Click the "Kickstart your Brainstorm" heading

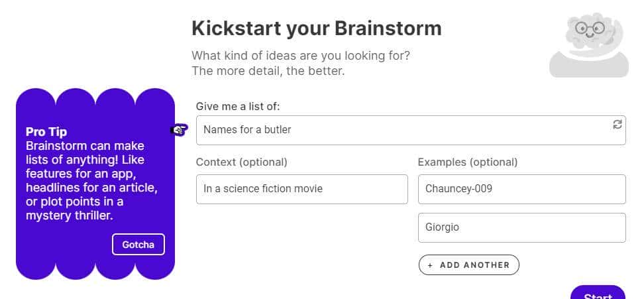[x=316, y=29]
